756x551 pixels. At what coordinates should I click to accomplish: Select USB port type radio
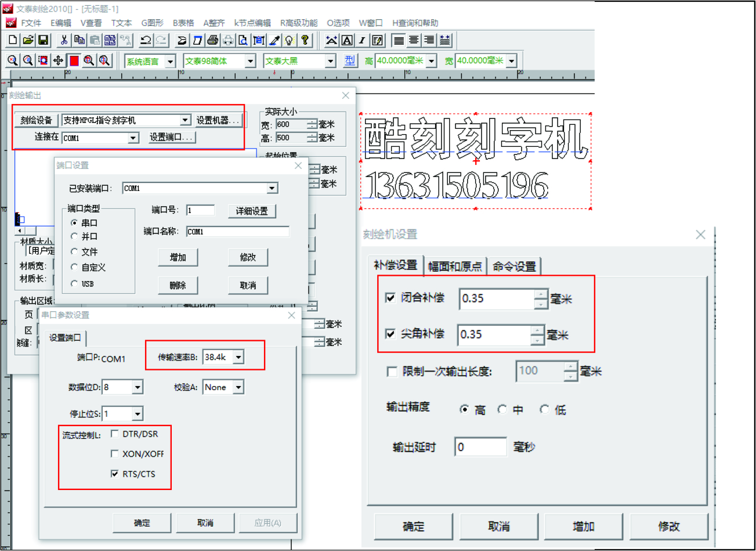click(74, 283)
